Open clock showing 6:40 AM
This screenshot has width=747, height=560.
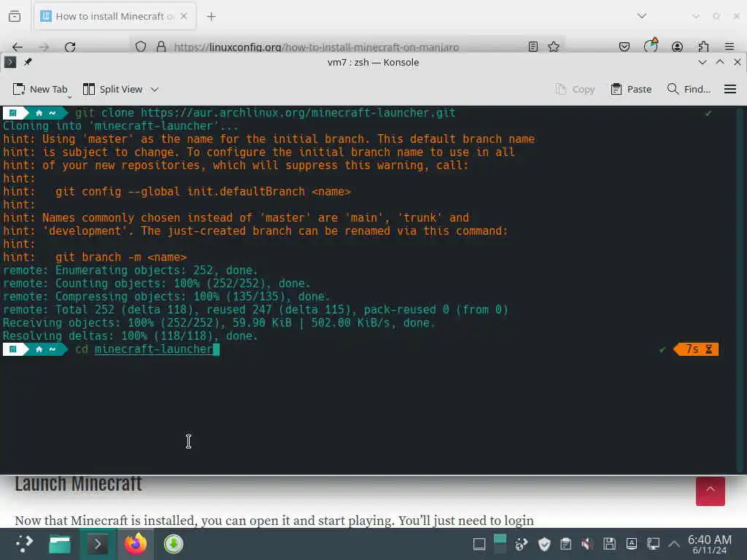click(x=709, y=544)
